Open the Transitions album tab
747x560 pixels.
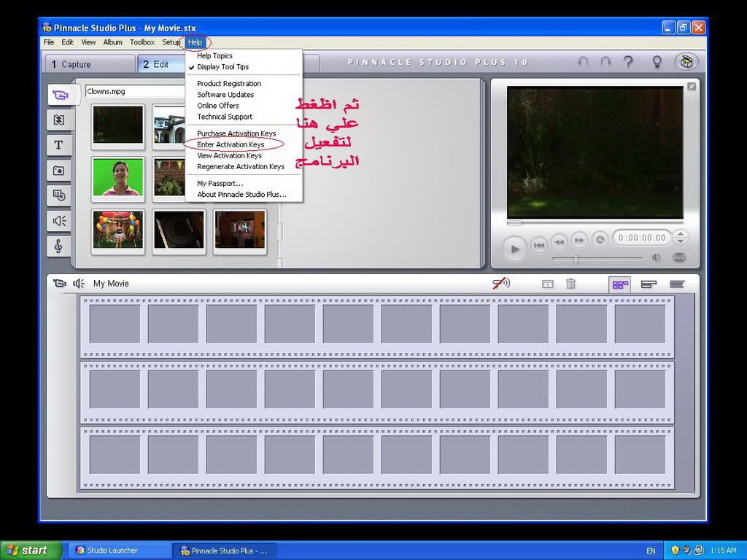59,120
